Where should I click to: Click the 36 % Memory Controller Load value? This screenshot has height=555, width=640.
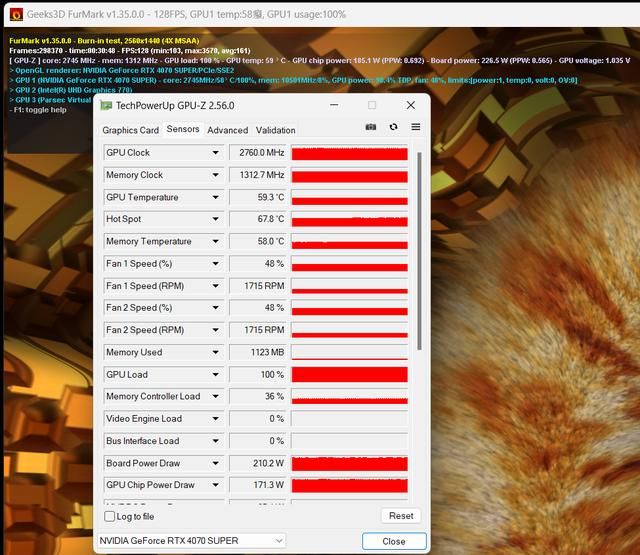(258, 396)
